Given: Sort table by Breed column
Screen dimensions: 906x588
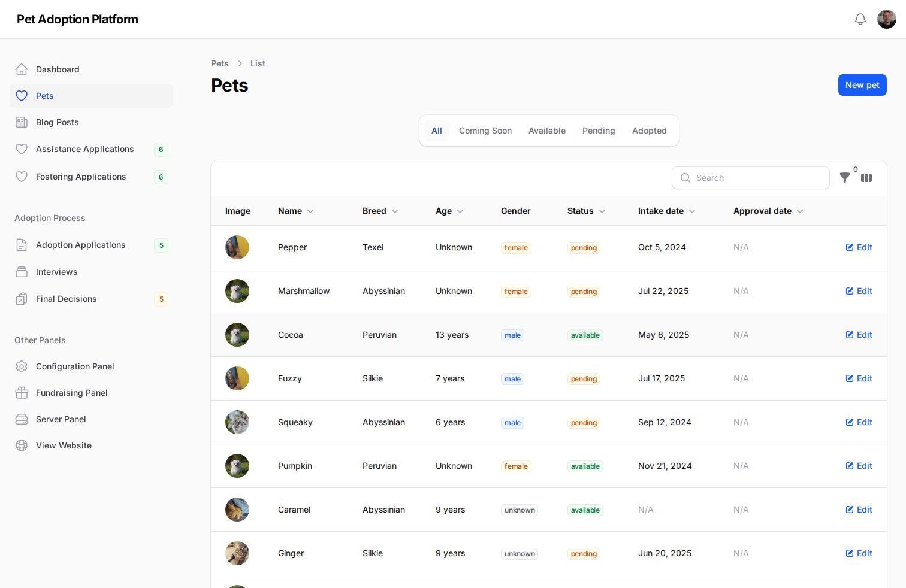Looking at the screenshot, I should (380, 211).
